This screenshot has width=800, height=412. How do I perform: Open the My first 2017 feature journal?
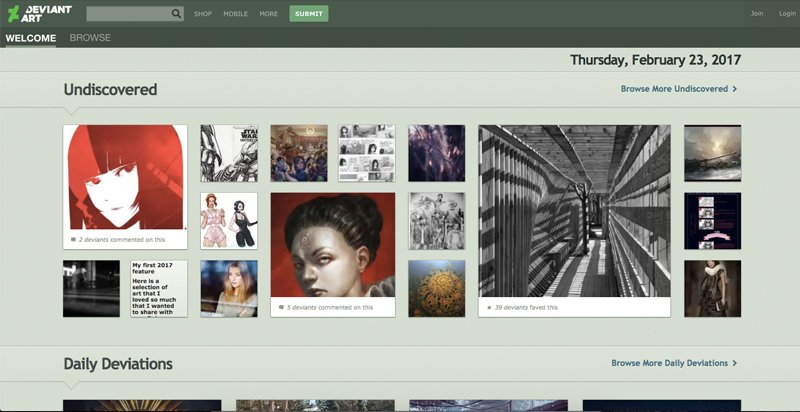[158, 289]
